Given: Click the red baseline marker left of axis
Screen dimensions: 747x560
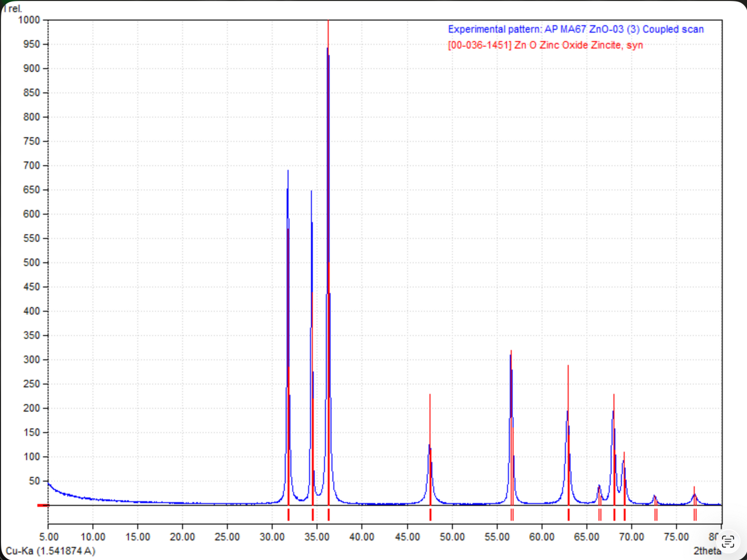Looking at the screenshot, I should [x=42, y=505].
